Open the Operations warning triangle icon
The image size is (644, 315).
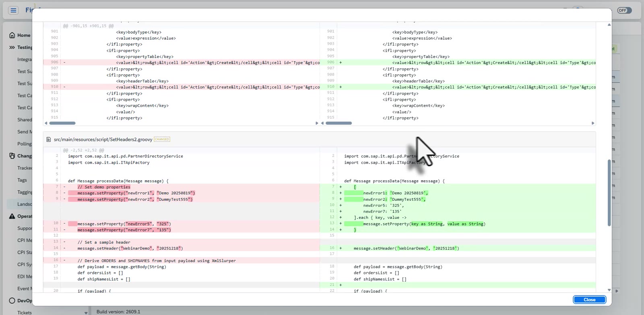click(12, 216)
